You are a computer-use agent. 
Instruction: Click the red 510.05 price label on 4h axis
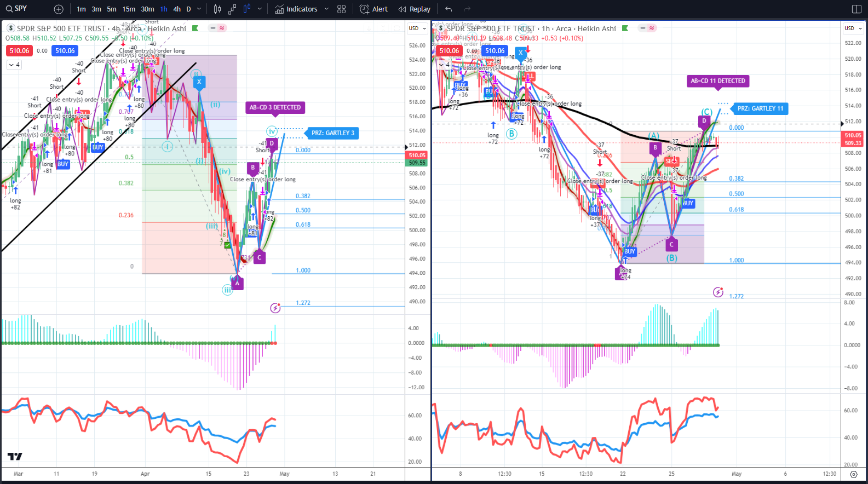tap(417, 155)
